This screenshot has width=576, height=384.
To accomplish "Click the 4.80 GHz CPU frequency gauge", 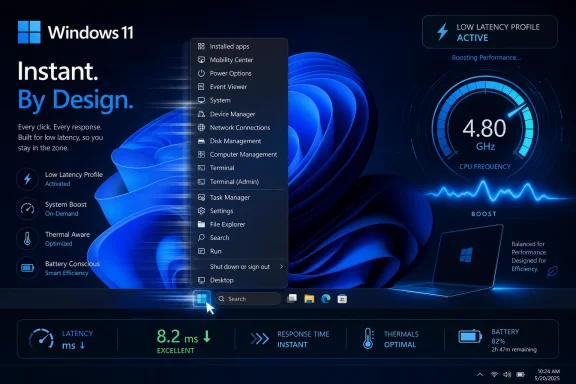I will (485, 127).
